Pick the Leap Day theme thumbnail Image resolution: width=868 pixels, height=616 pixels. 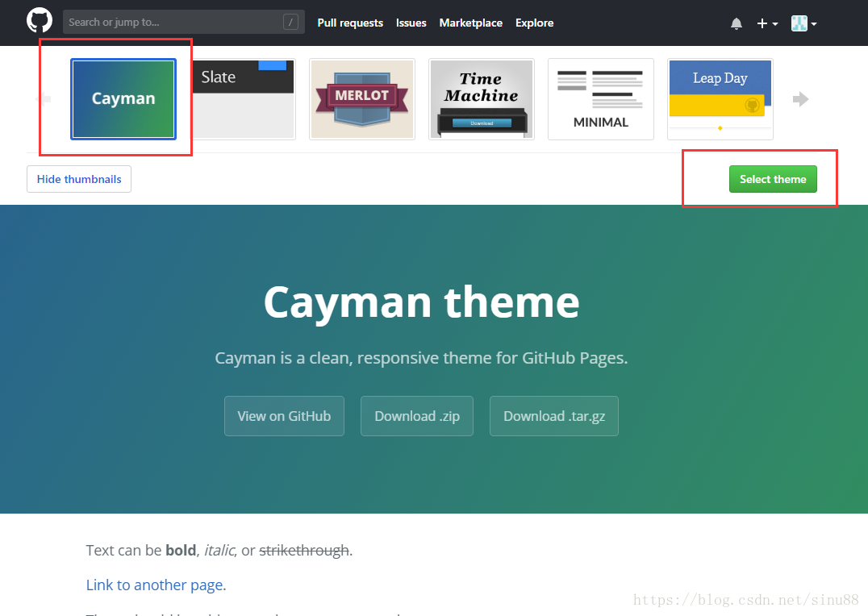tap(720, 99)
